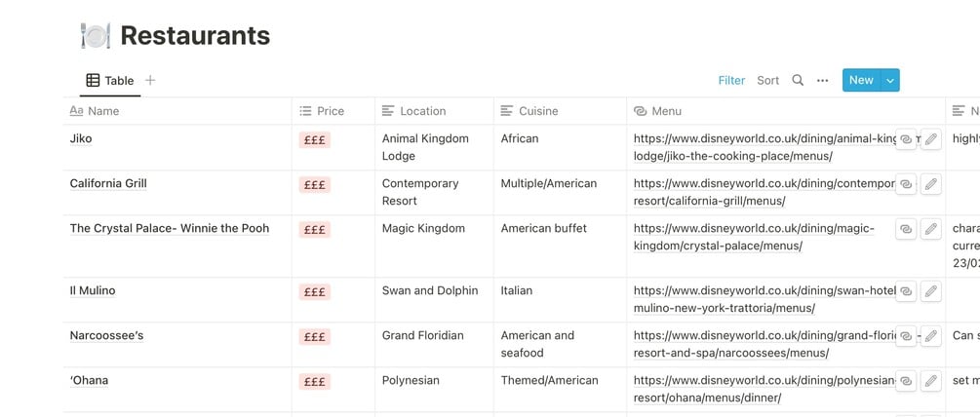Image resolution: width=980 pixels, height=417 pixels.
Task: Click the £££ price tag for Jiko
Action: tap(315, 140)
